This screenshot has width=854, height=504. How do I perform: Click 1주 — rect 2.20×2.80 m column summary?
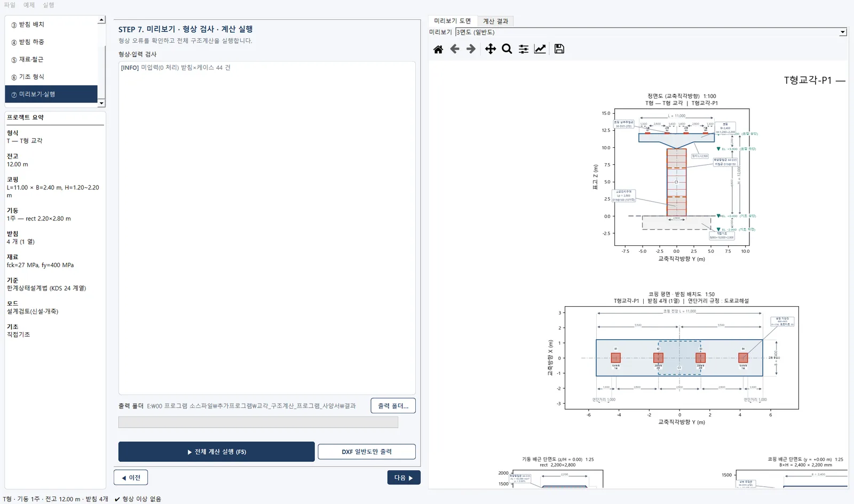[38, 219]
